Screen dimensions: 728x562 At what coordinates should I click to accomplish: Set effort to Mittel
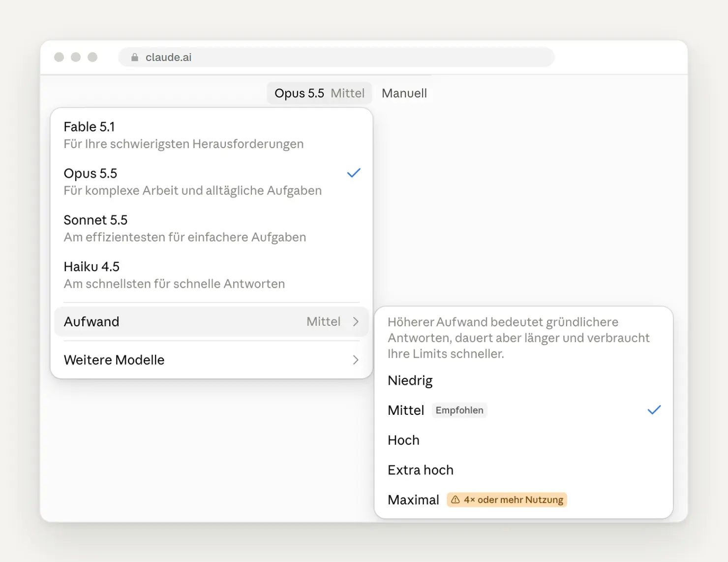pyautogui.click(x=523, y=410)
